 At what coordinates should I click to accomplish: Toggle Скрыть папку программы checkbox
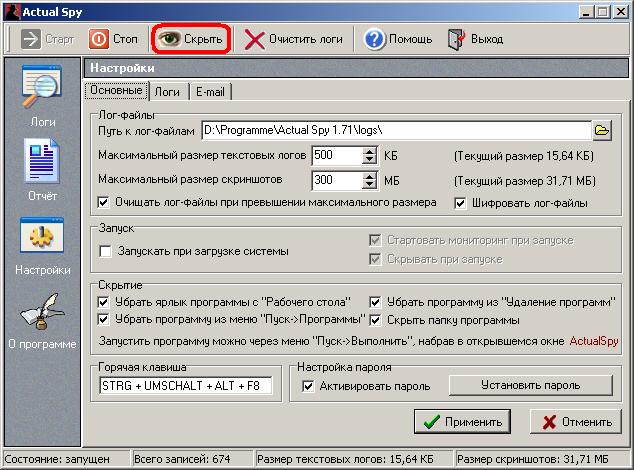(x=375, y=320)
